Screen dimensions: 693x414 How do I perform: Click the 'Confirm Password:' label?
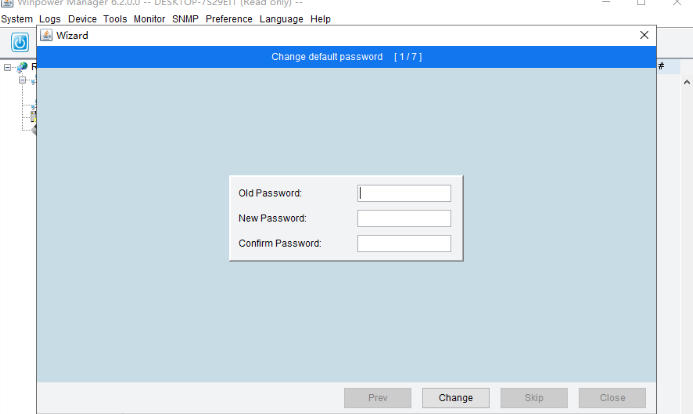click(x=280, y=243)
